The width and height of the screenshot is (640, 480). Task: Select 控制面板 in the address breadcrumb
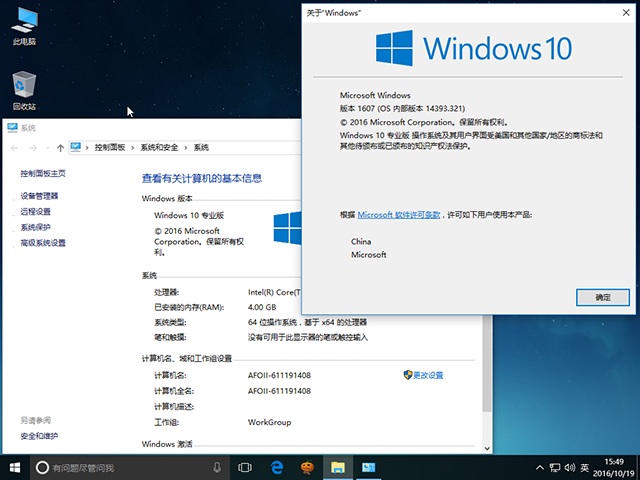click(x=110, y=148)
